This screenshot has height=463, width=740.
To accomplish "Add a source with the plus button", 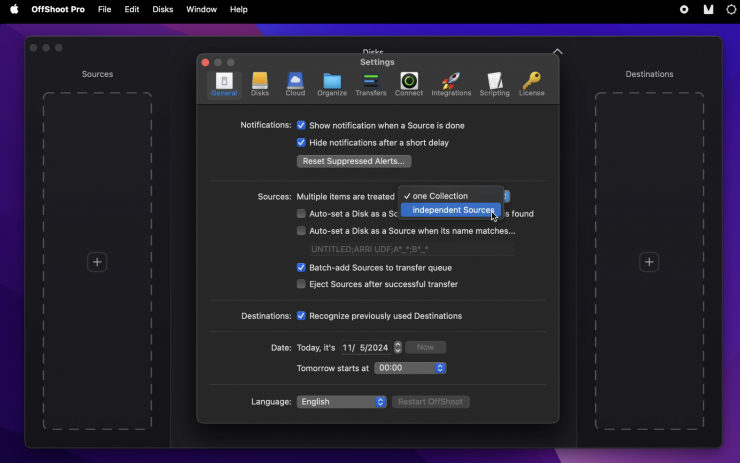I will 97,262.
